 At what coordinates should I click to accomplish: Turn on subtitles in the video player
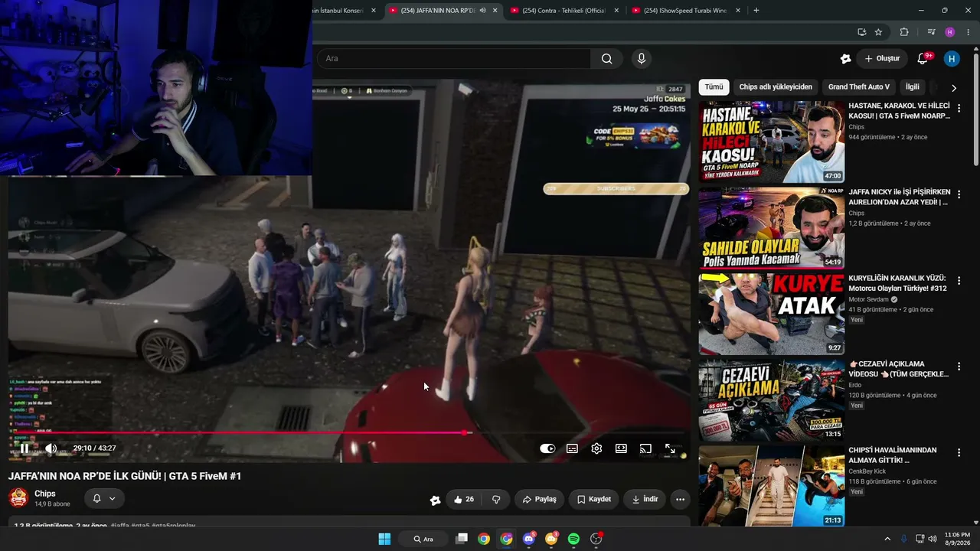point(572,448)
